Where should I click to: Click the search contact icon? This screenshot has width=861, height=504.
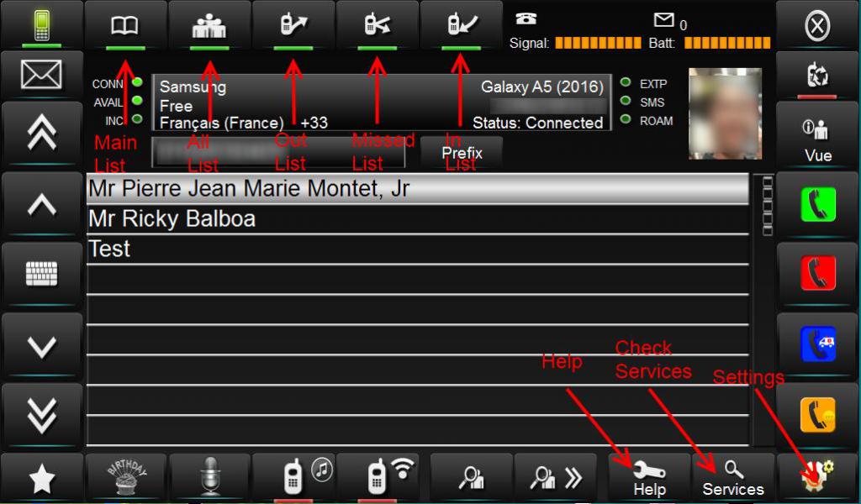(472, 476)
